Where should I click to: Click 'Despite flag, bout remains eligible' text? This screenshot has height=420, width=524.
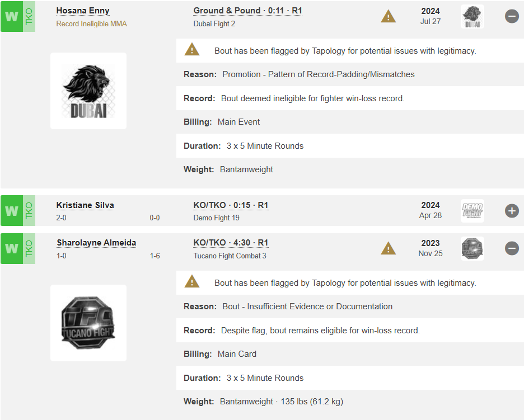point(320,331)
